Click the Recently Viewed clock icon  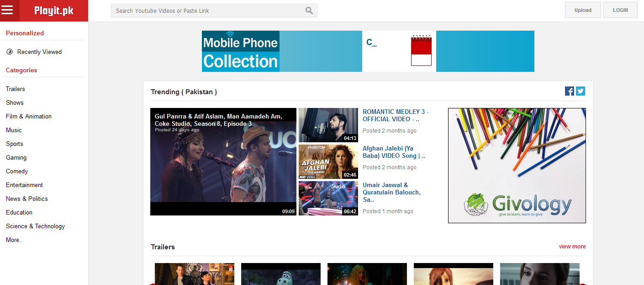[x=10, y=52]
